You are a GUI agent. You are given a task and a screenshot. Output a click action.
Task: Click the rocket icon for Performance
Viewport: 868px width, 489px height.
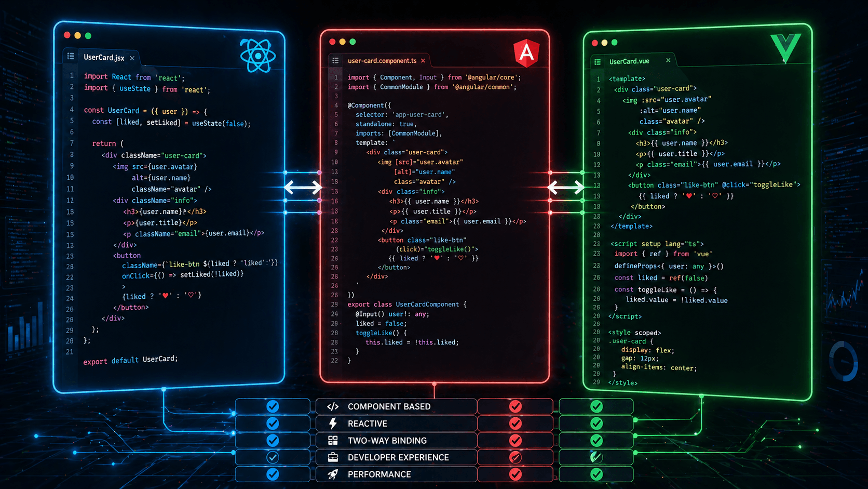[x=333, y=474]
